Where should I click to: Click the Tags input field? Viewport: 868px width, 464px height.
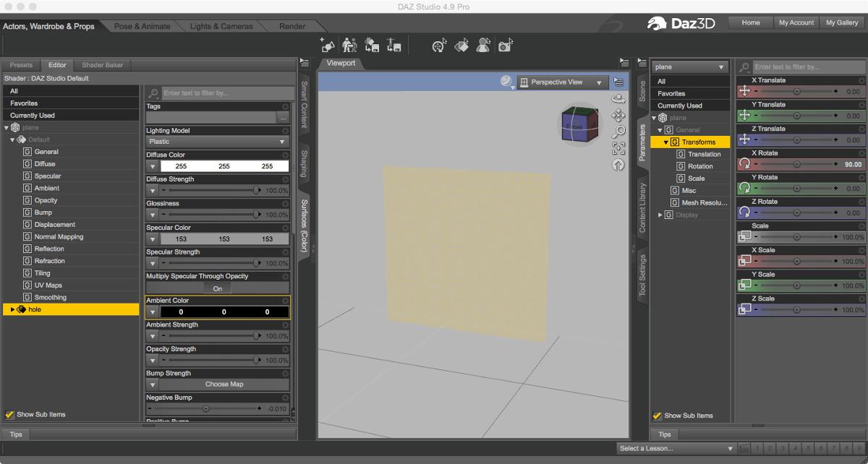(x=211, y=117)
